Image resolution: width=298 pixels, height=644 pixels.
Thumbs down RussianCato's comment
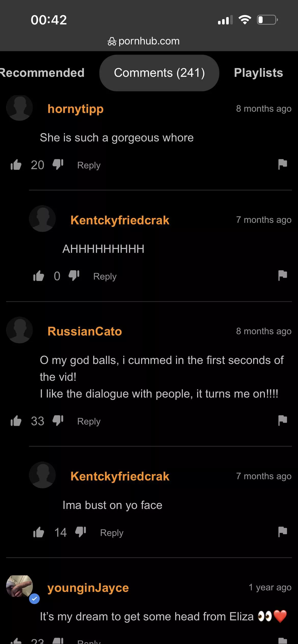click(58, 421)
